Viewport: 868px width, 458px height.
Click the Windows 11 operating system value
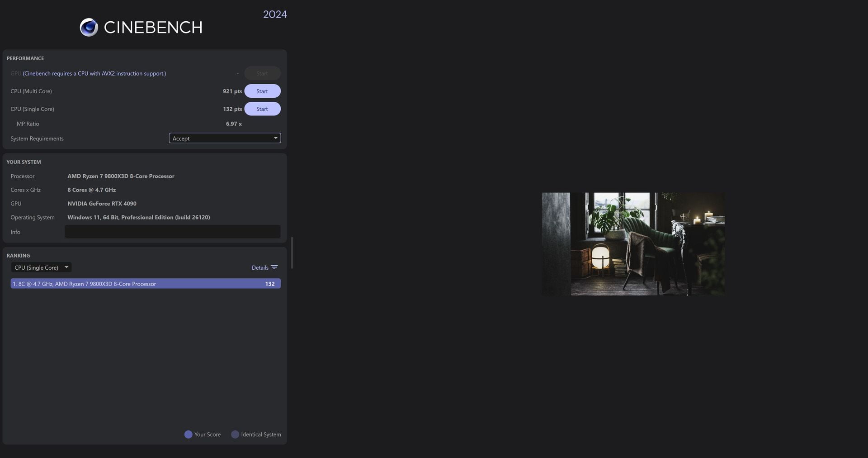[x=139, y=217]
